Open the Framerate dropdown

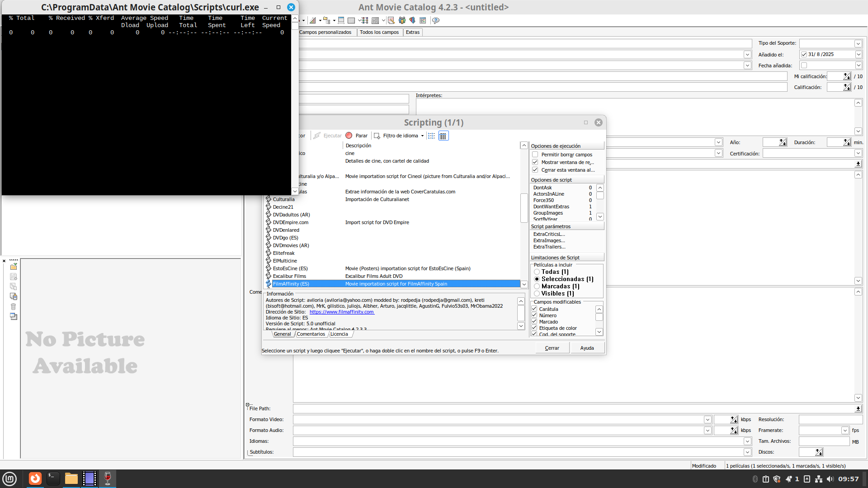845,431
